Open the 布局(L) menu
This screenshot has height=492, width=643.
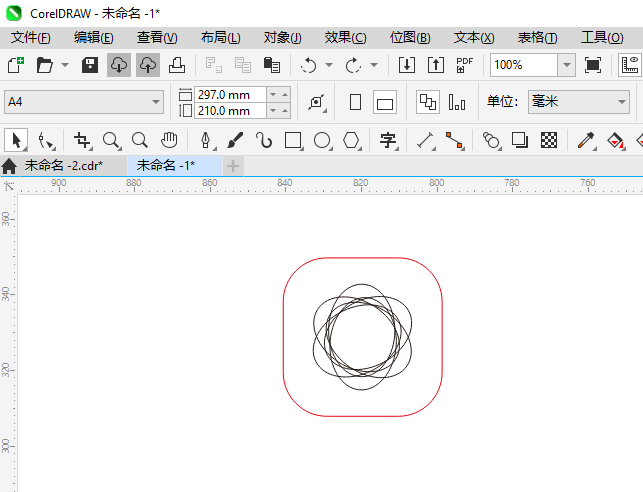coord(221,38)
